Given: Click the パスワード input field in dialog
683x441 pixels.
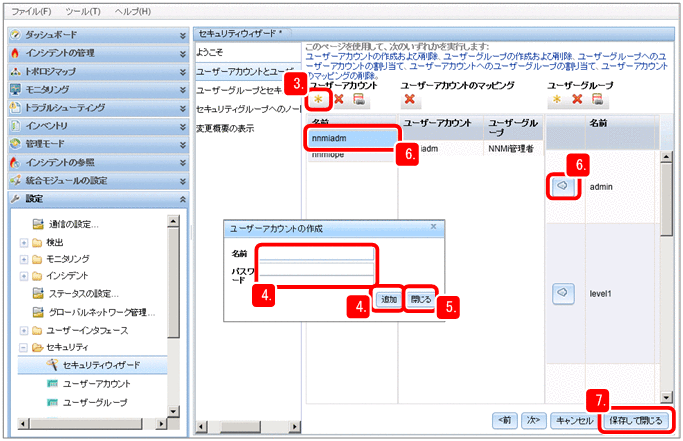Looking at the screenshot, I should click(x=317, y=269).
